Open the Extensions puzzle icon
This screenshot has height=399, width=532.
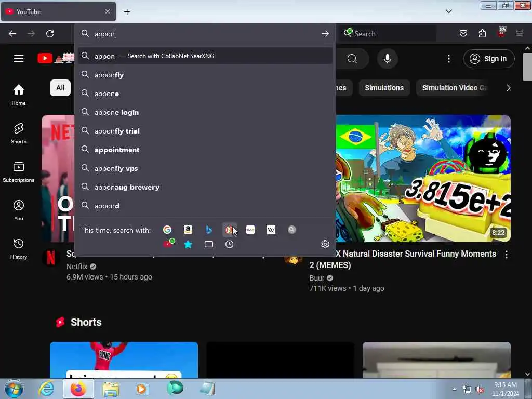(x=482, y=33)
